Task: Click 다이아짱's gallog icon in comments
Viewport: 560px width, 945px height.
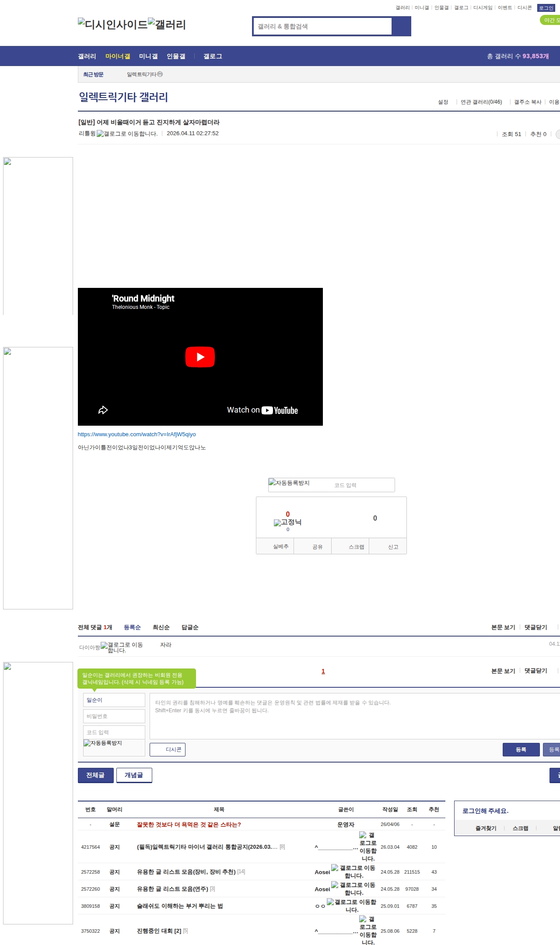Action: 104,645
